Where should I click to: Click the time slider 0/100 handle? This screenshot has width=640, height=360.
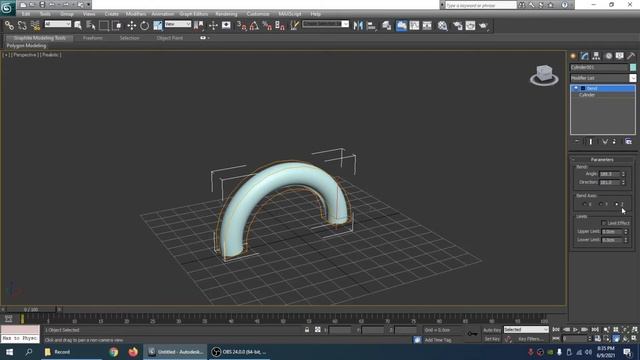[x=31, y=310]
